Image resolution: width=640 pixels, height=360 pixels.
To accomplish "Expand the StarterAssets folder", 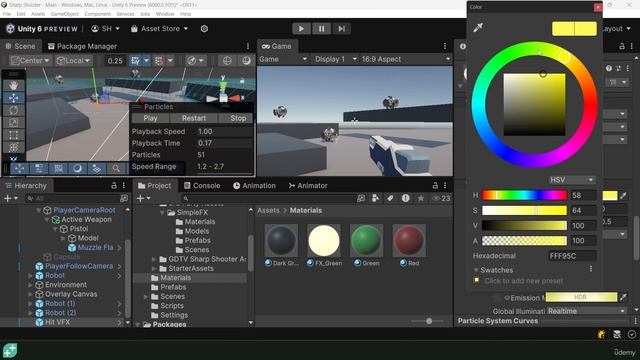I will pyautogui.click(x=154, y=268).
